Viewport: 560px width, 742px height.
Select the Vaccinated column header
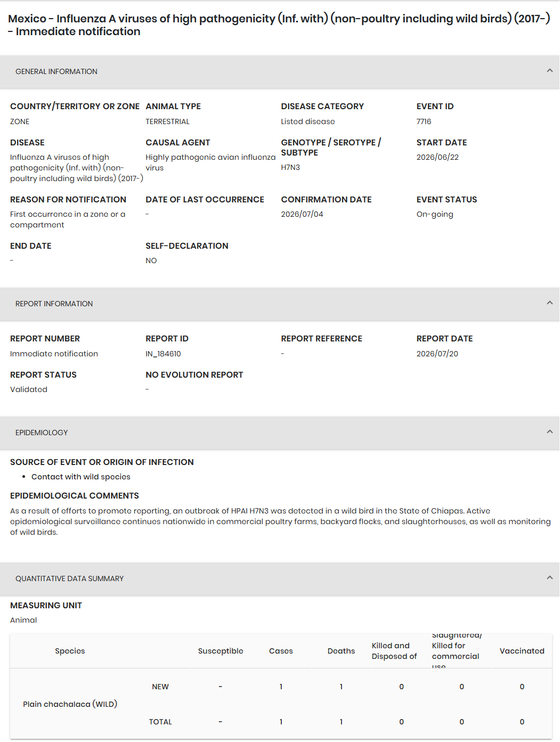[x=522, y=651]
